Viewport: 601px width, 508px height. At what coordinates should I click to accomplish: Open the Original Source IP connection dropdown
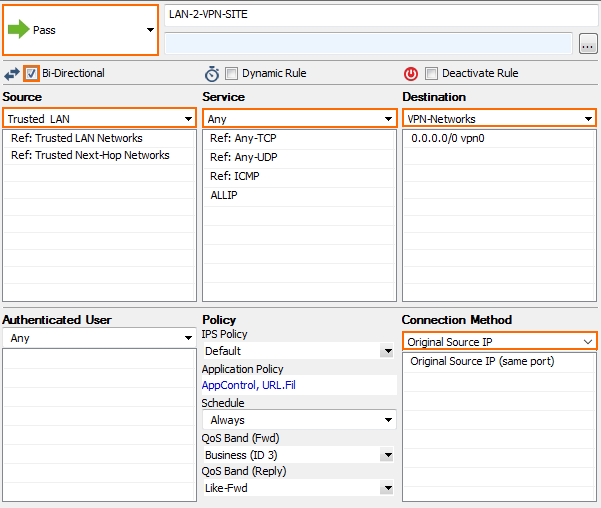click(x=499, y=341)
